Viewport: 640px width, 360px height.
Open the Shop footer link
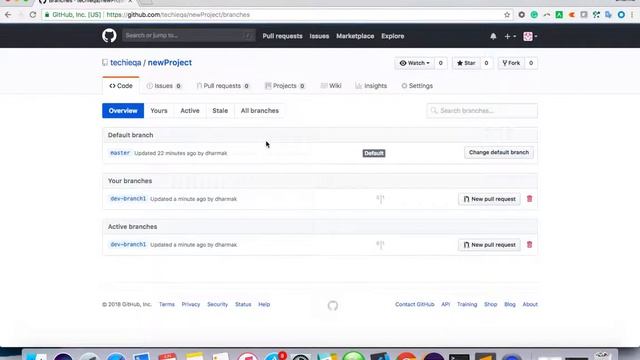coord(491,304)
